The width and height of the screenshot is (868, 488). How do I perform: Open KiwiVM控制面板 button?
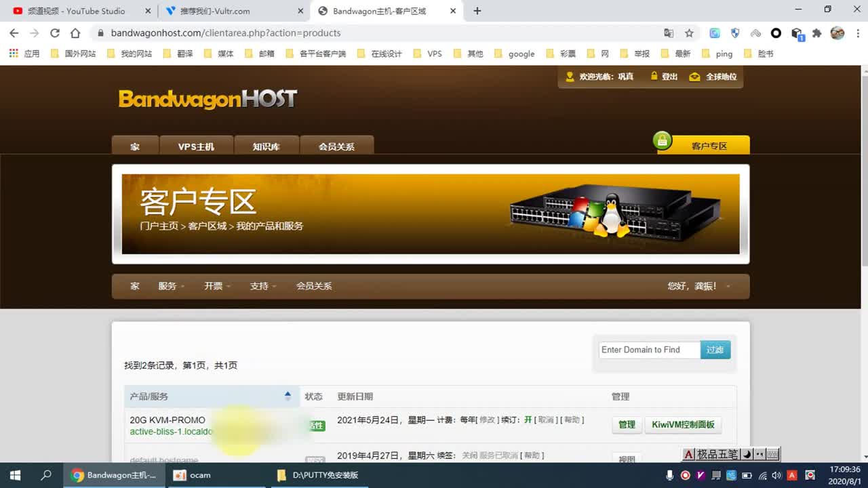pyautogui.click(x=683, y=424)
